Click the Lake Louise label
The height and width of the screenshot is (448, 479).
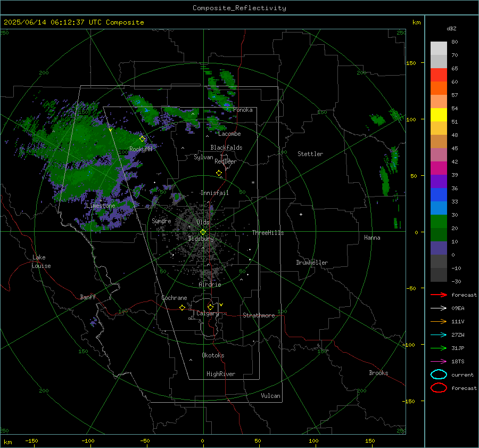(41, 262)
